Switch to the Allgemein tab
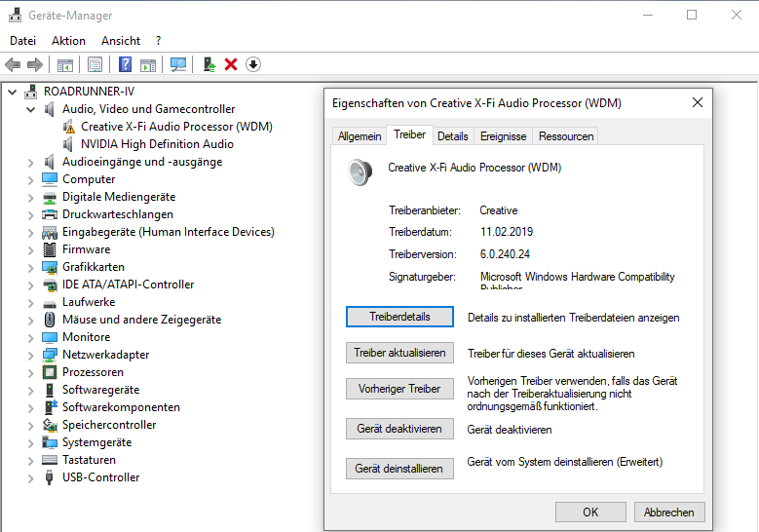Viewport: 759px width, 532px height. [360, 136]
